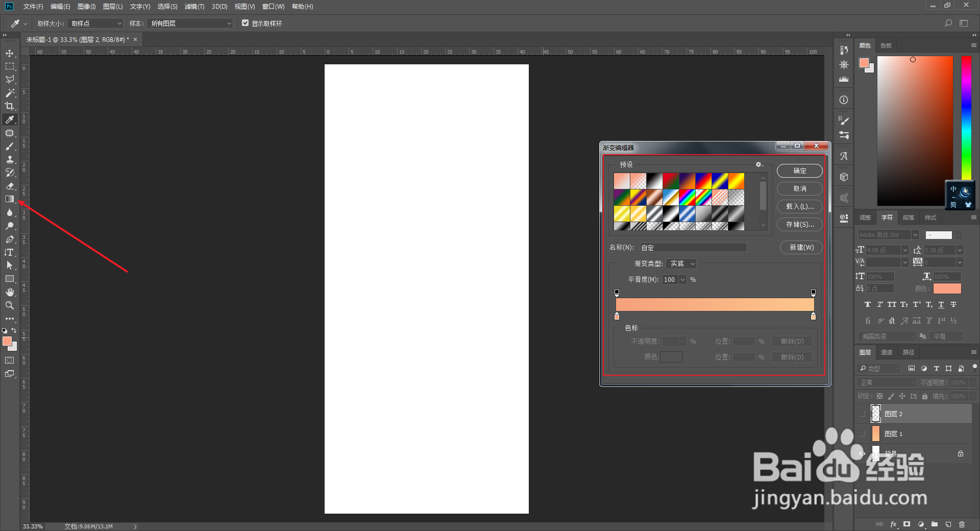Select the Brush tool in left toolbar
The height and width of the screenshot is (531, 980).
coord(10,147)
